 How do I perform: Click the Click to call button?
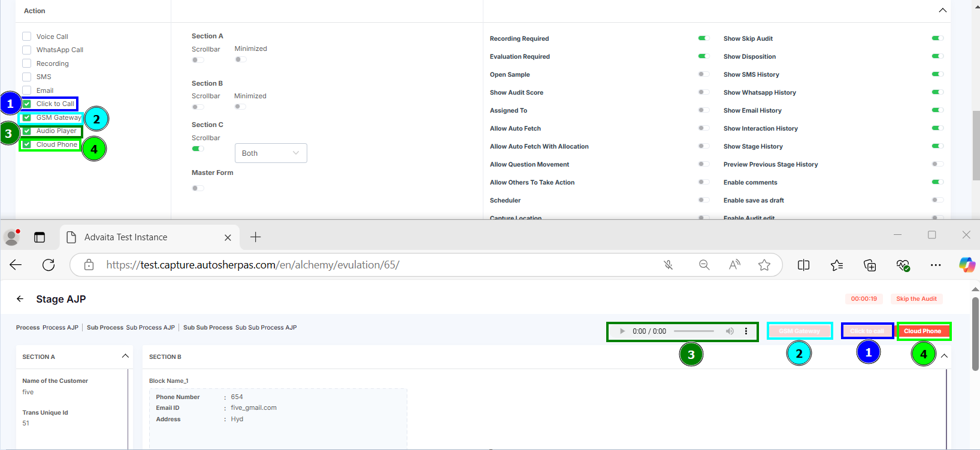pyautogui.click(x=867, y=331)
